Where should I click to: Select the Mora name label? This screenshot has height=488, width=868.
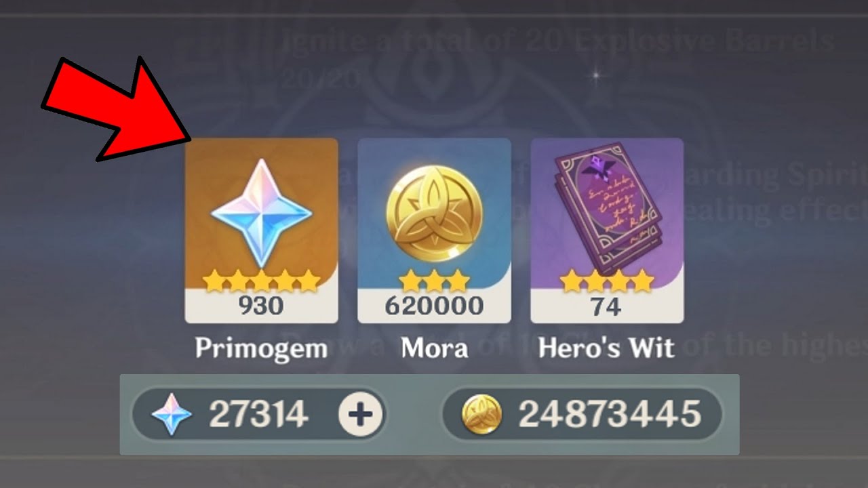click(x=434, y=348)
